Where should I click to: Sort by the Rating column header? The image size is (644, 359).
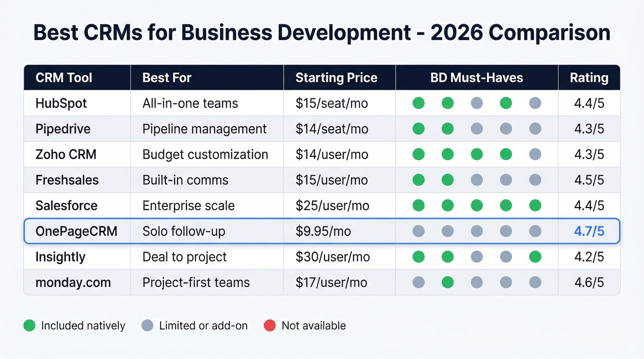point(589,77)
